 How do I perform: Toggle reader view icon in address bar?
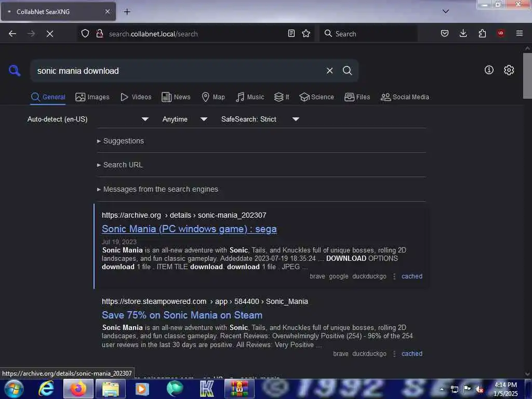click(x=291, y=33)
